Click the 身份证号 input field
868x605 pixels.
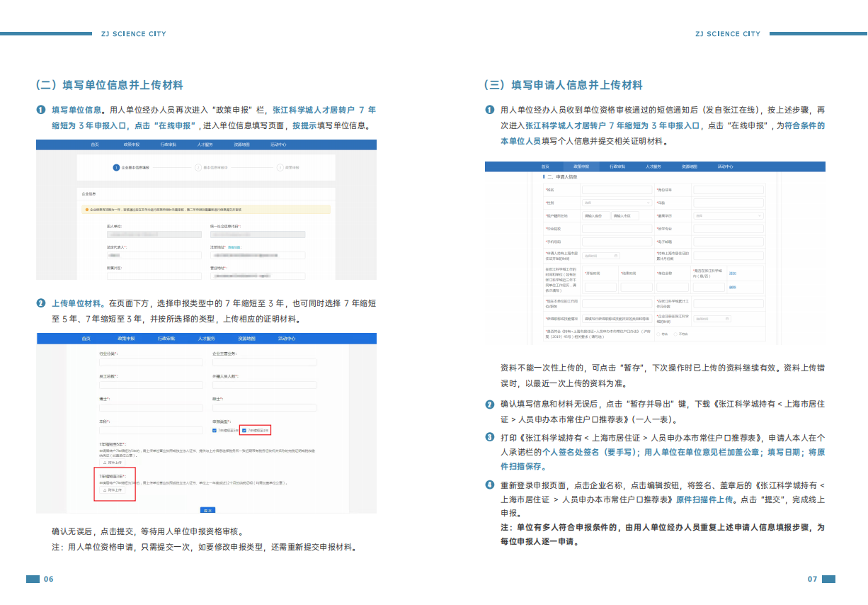729,190
